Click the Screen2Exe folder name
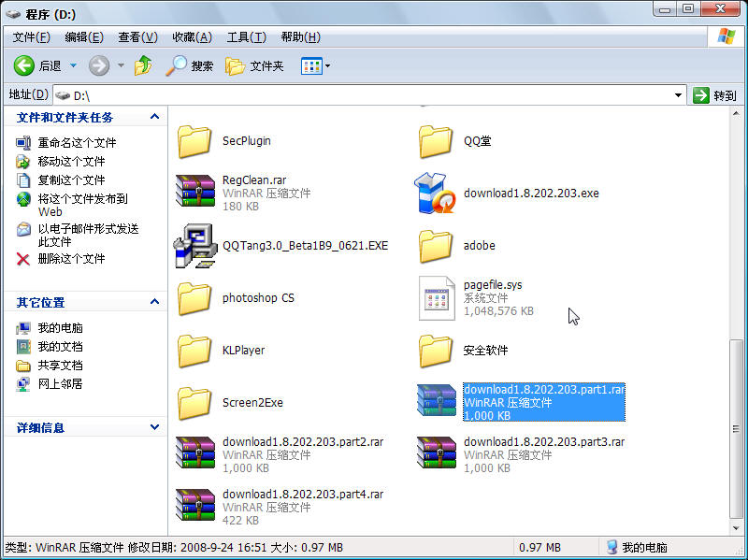 (x=252, y=403)
